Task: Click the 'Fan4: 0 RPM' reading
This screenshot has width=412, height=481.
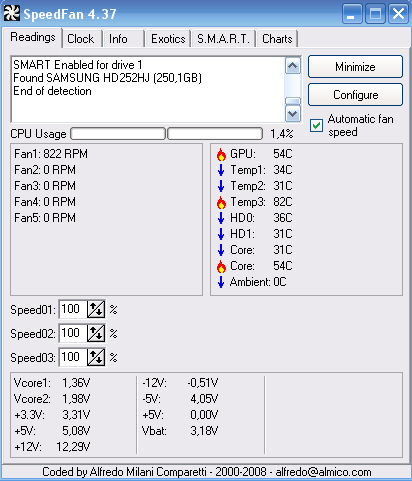Action: click(45, 202)
